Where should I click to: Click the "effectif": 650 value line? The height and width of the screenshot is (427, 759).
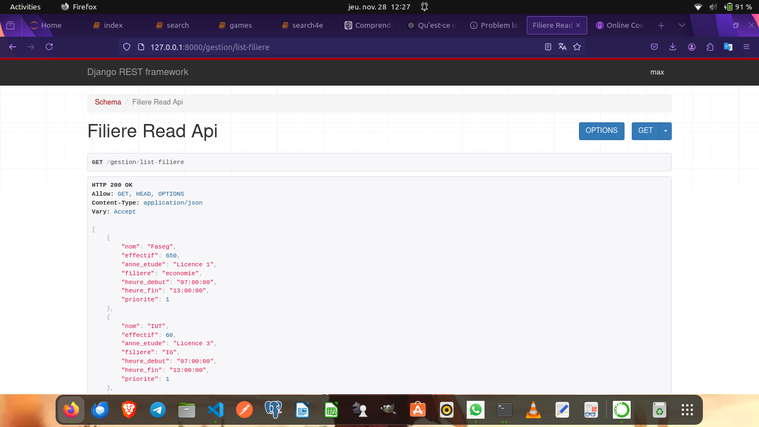[150, 256]
